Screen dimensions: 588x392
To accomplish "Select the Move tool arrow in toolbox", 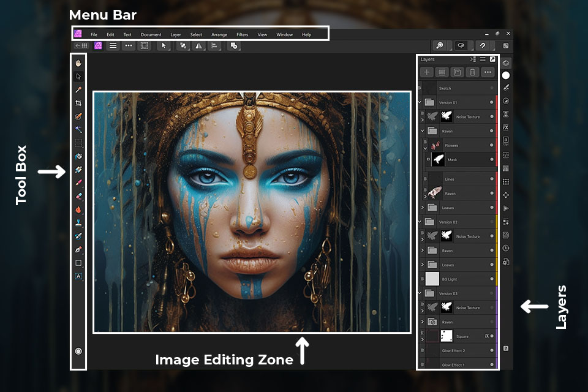I will pyautogui.click(x=78, y=77).
